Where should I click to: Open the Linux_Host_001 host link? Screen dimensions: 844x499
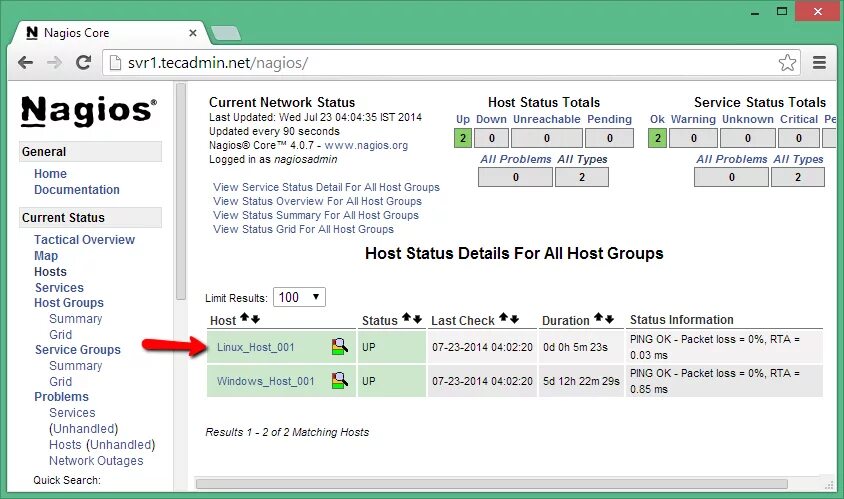coord(256,347)
